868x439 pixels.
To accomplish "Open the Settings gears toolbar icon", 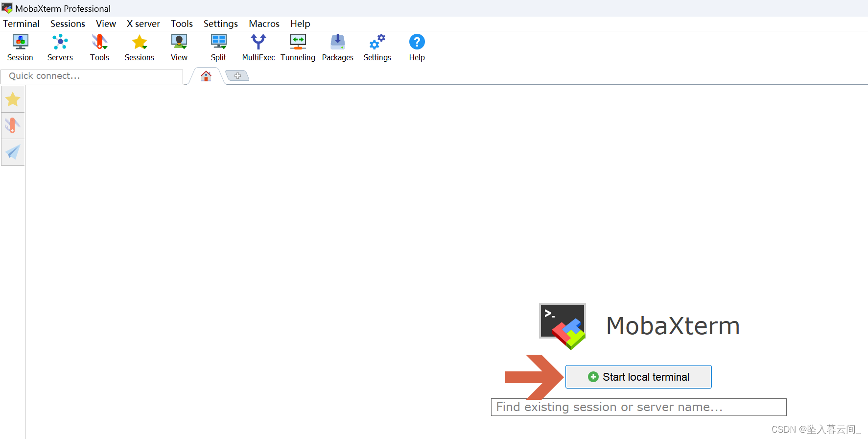I will (377, 48).
